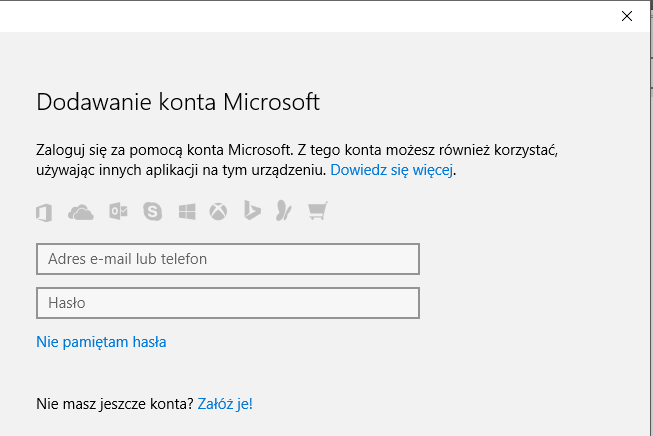
Task: Click the Bing icon
Action: point(252,211)
